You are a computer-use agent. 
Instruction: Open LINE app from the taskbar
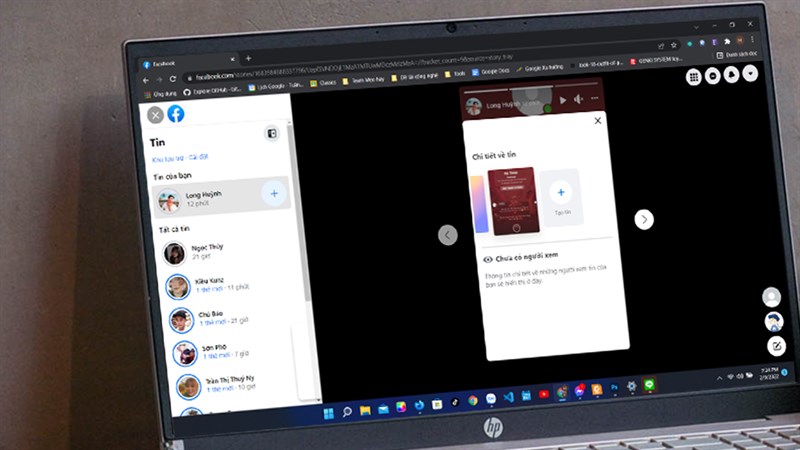point(649,385)
